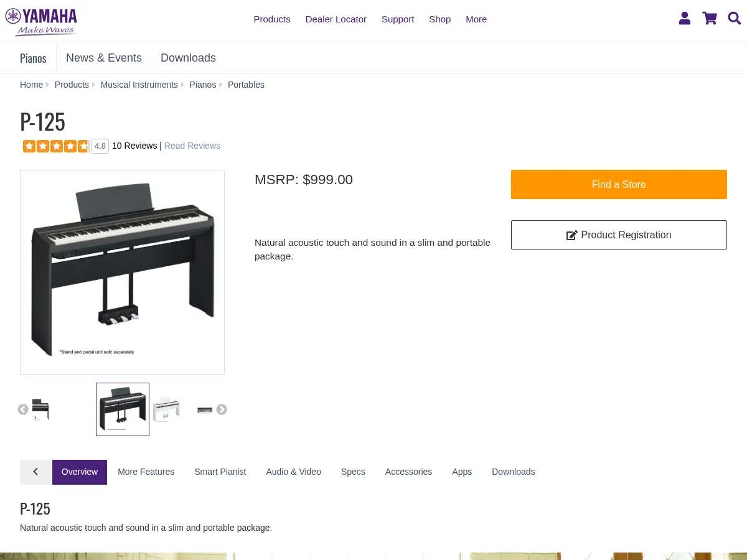This screenshot has width=747, height=560.
Task: Open the shopping cart icon
Action: pos(710,19)
